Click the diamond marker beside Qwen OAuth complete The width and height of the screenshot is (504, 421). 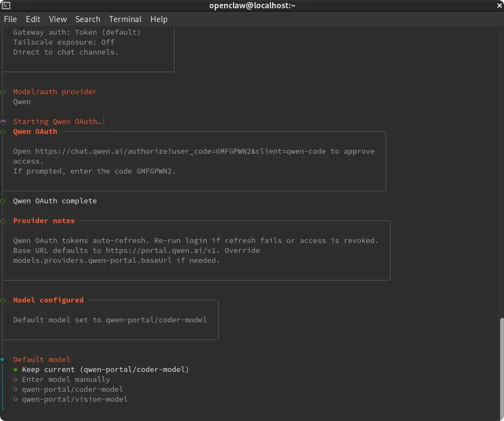coord(3,201)
